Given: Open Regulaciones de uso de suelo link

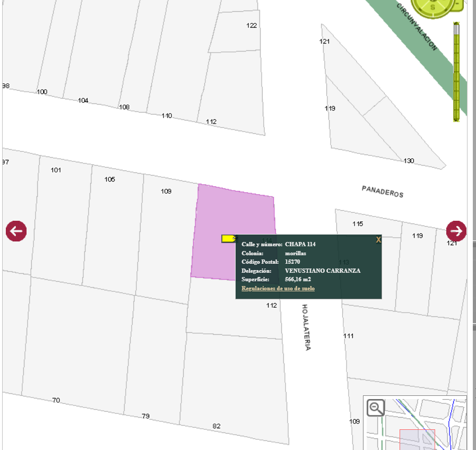Looking at the screenshot, I should tap(278, 288).
